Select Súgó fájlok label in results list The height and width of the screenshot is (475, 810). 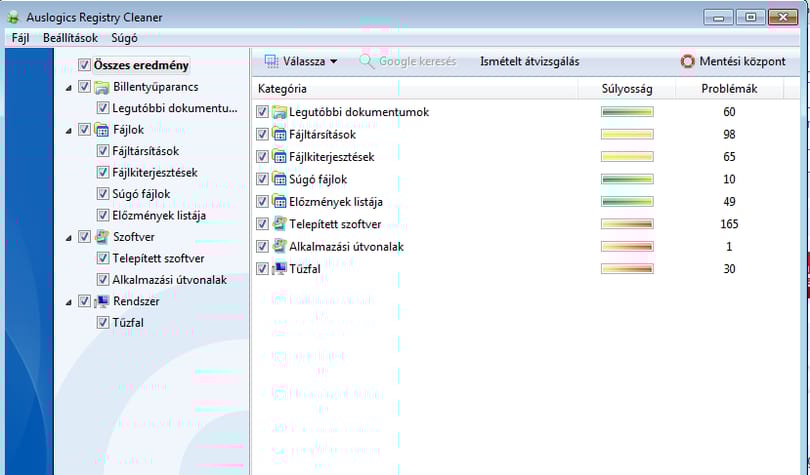coord(318,180)
